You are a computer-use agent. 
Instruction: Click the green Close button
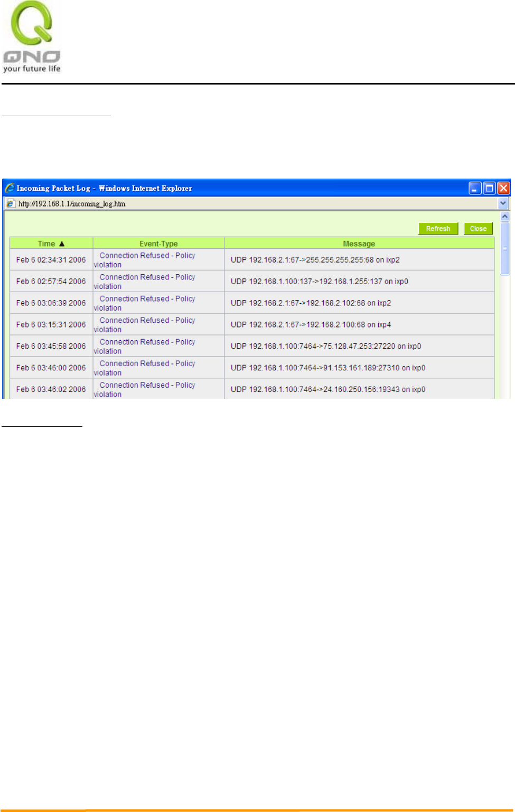coord(478,229)
